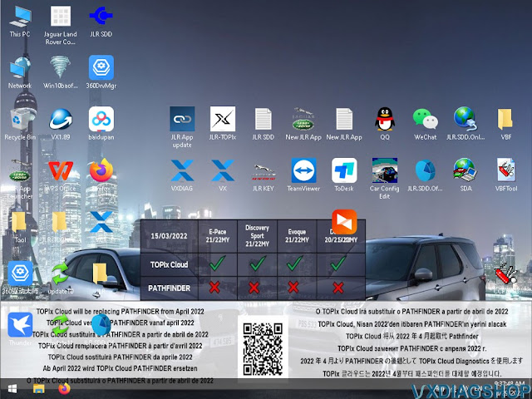The image size is (532, 399).
Task: Launch the VX1.89 shortcut
Action: (x=61, y=125)
